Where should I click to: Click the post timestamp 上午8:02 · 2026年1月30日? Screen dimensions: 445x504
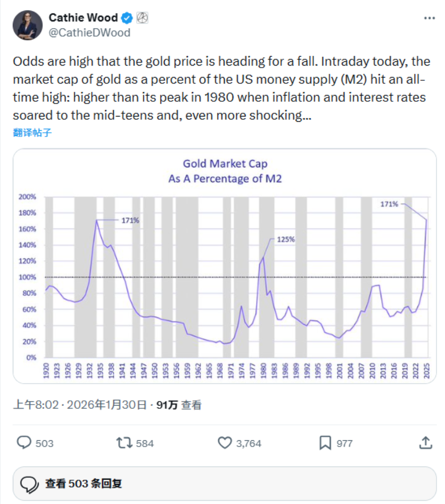point(80,405)
